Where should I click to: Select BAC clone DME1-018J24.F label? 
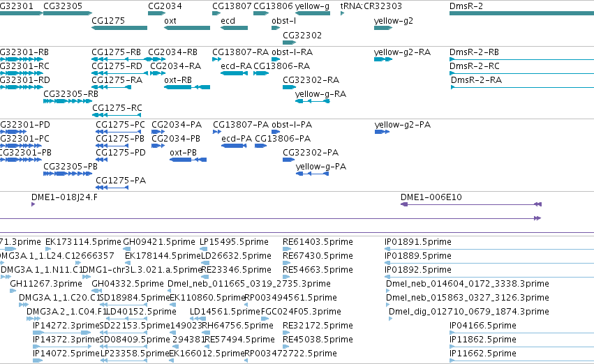[64, 197]
